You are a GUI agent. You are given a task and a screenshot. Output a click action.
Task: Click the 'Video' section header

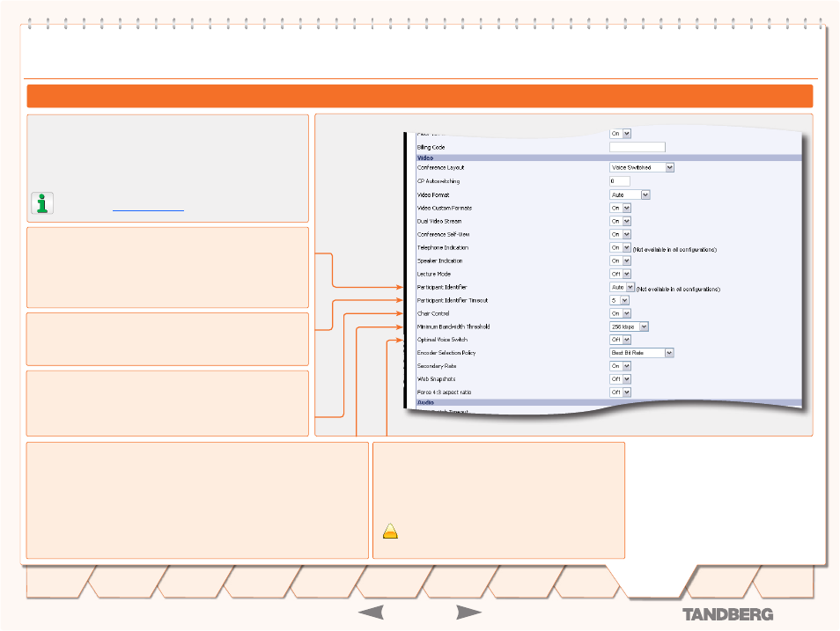[x=609, y=158]
